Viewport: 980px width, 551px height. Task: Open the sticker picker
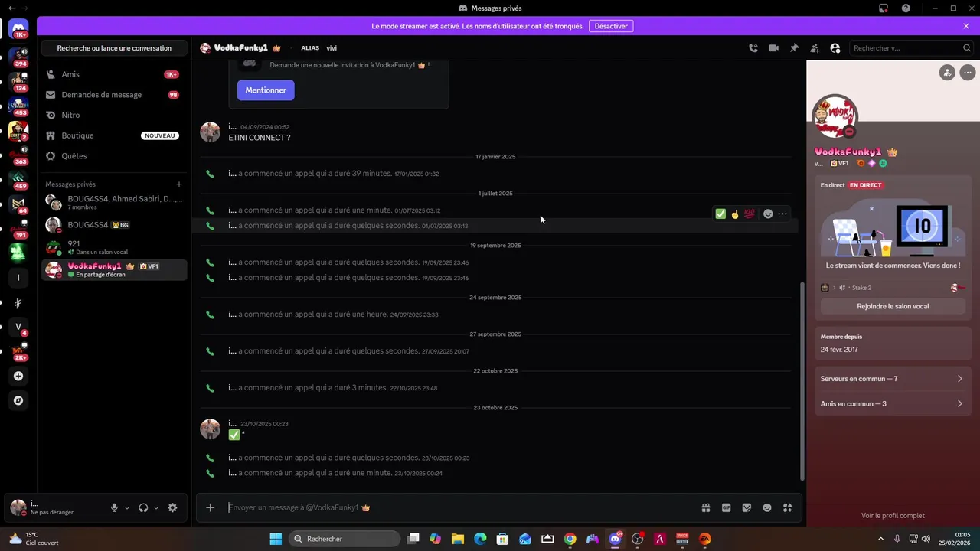click(x=746, y=507)
